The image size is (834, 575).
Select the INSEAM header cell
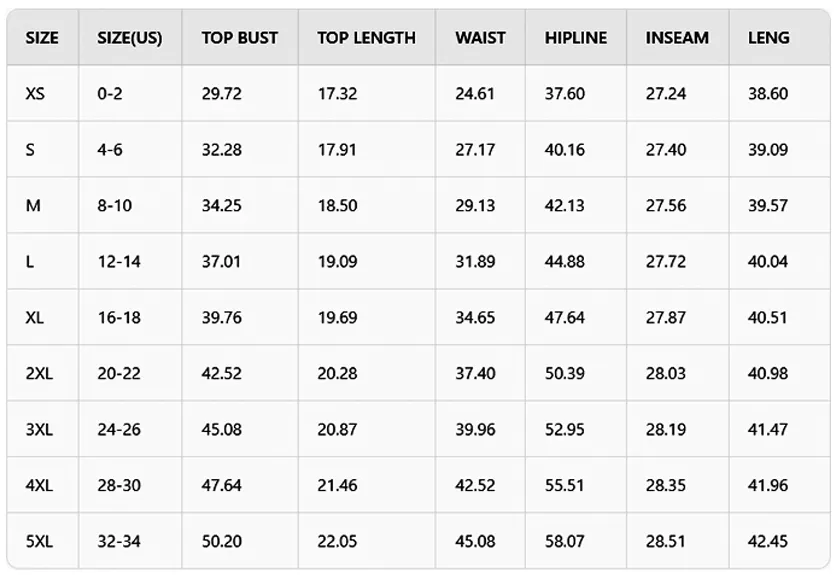(677, 38)
